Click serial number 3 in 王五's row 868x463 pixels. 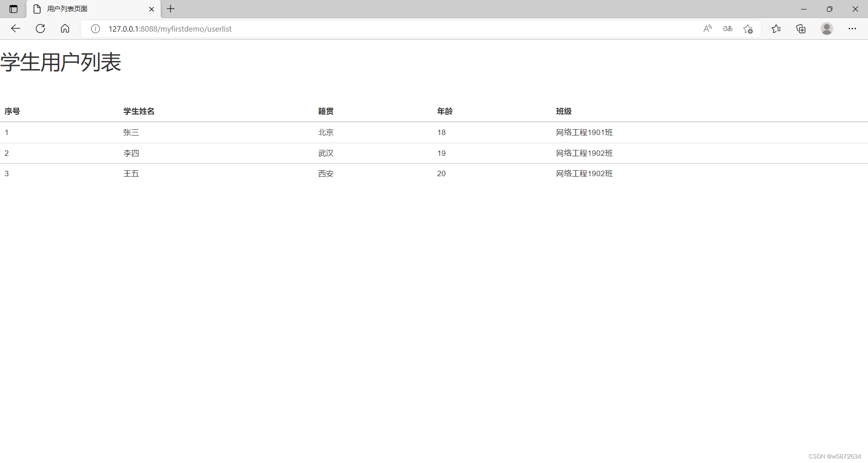(x=7, y=173)
